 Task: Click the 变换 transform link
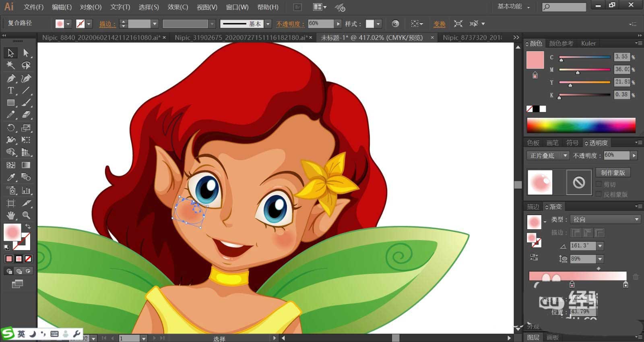click(x=439, y=24)
